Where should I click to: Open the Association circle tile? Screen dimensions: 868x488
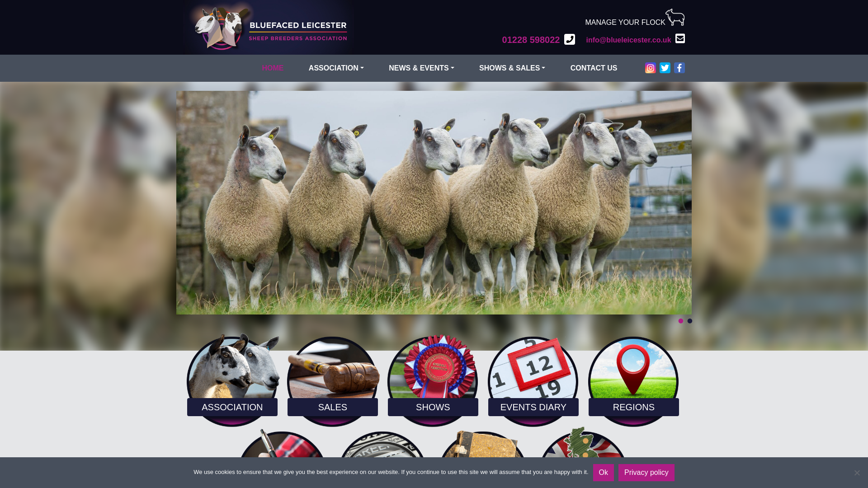click(232, 380)
